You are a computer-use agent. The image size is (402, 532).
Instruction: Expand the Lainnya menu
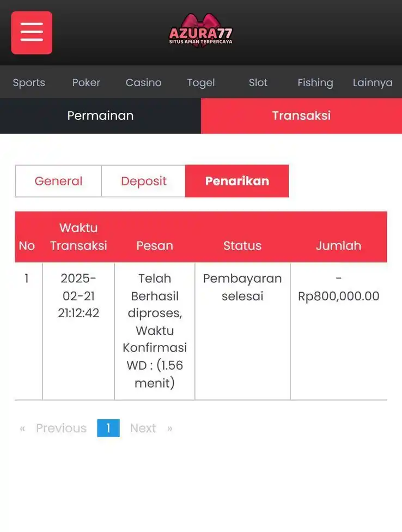(373, 83)
